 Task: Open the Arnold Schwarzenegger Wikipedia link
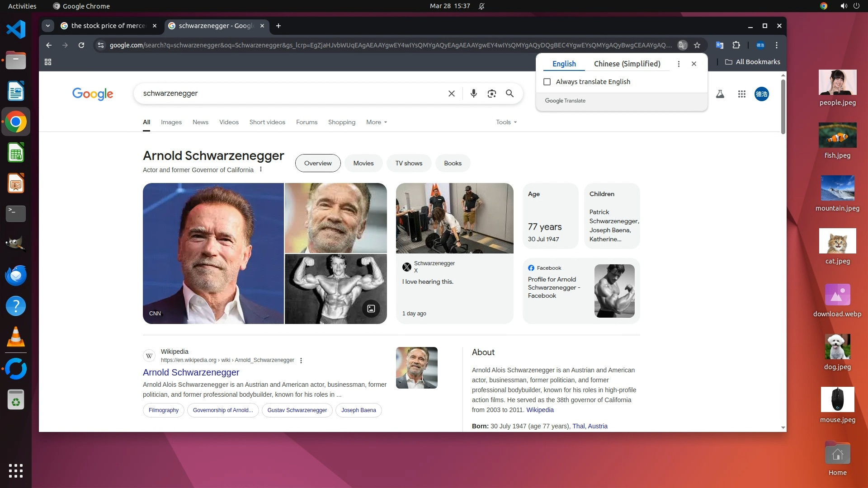click(191, 372)
